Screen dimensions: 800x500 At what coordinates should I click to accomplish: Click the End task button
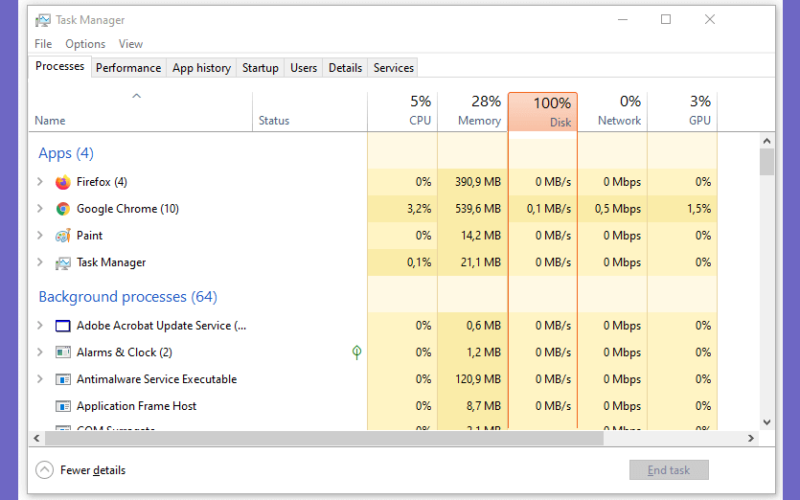pyautogui.click(x=669, y=470)
